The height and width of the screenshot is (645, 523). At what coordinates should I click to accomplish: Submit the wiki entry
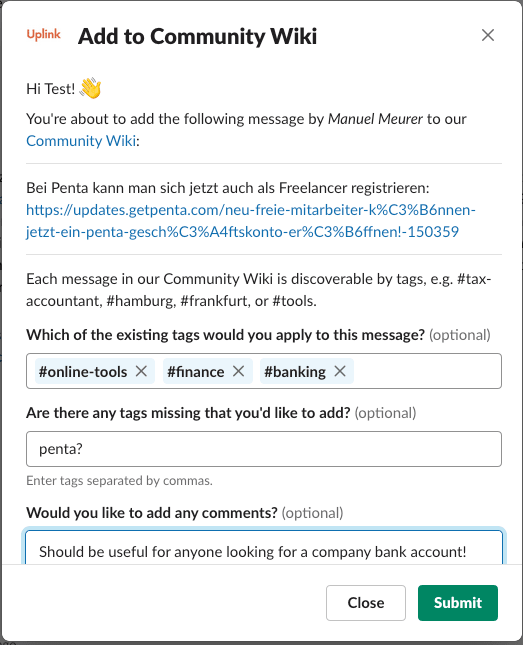[x=458, y=603]
